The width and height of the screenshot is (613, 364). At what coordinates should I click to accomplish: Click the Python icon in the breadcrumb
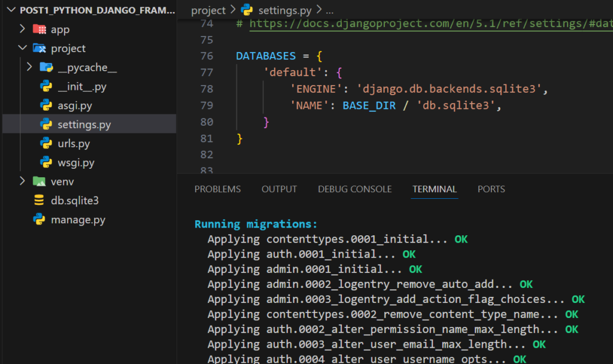pyautogui.click(x=247, y=10)
